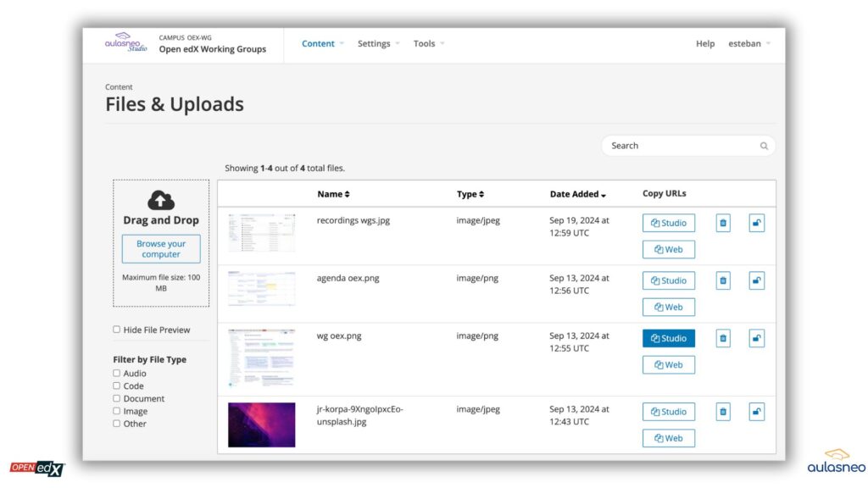Screen dimensions: 868x488
Task: Expand the Settings menu
Action: click(377, 44)
